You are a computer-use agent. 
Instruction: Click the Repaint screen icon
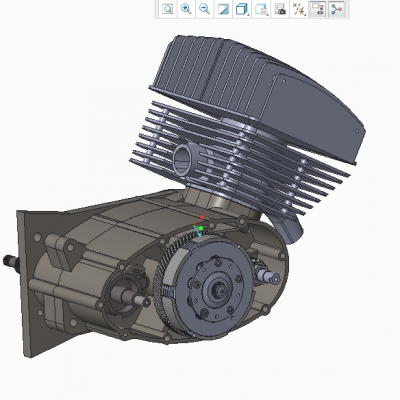223,9
